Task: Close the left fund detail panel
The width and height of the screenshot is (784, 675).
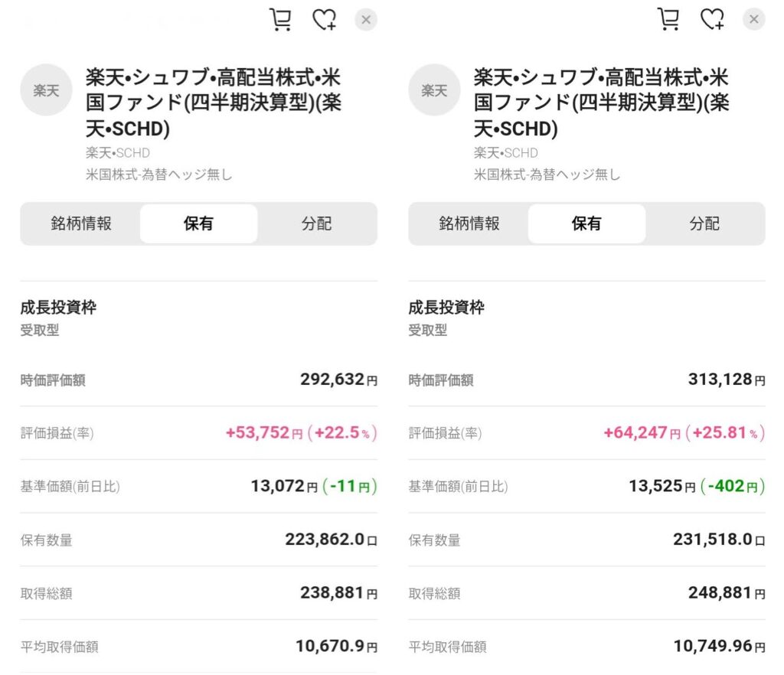Action: (x=366, y=19)
